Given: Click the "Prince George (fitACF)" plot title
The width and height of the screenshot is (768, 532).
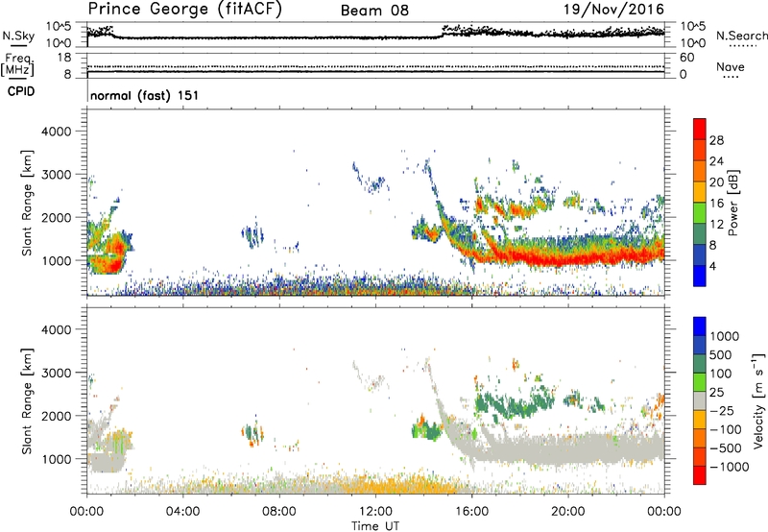Looking at the screenshot, I should pyautogui.click(x=184, y=10).
